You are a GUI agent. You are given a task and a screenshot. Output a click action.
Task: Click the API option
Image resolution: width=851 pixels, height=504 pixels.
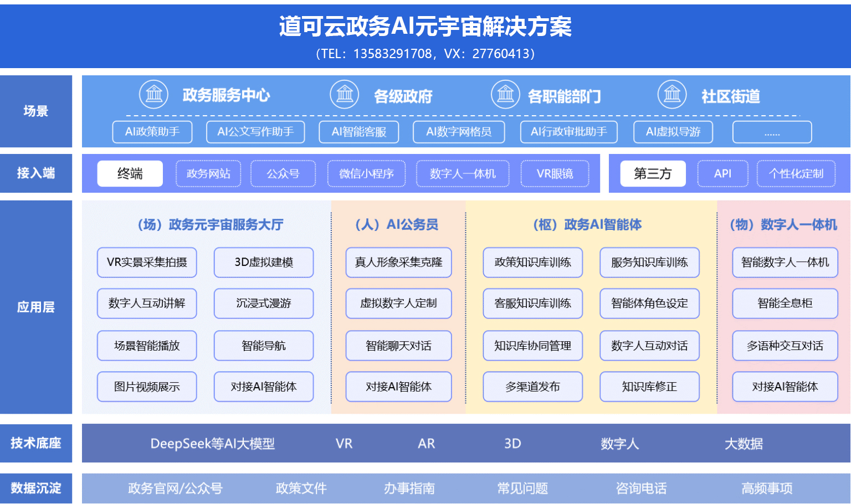(722, 174)
